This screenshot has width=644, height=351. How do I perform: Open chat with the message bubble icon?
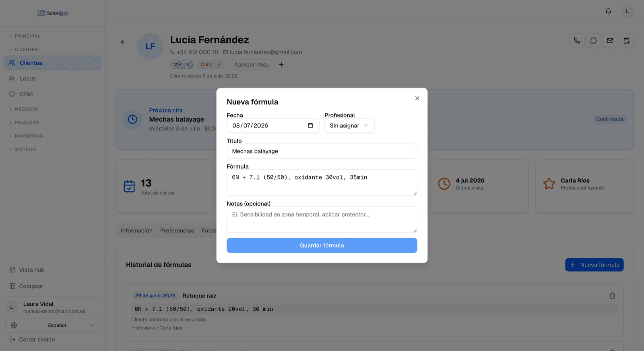tap(594, 41)
